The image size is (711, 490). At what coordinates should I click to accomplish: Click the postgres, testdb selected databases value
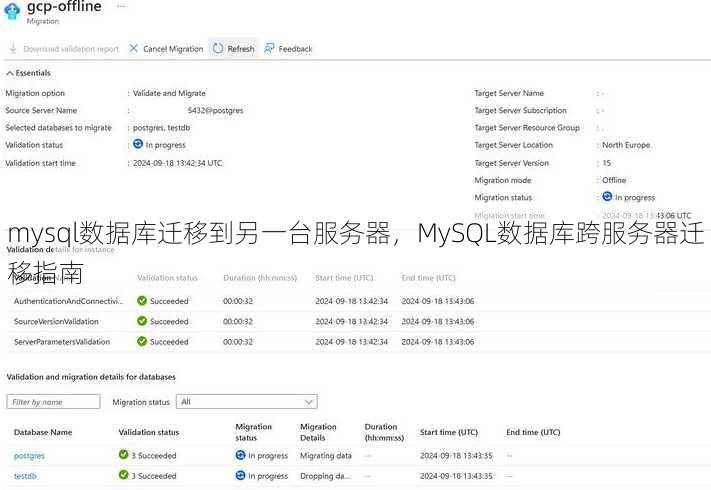tap(161, 128)
